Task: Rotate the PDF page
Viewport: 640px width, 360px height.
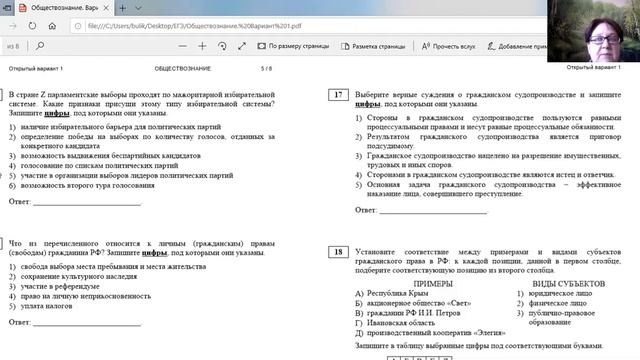Action: click(222, 46)
